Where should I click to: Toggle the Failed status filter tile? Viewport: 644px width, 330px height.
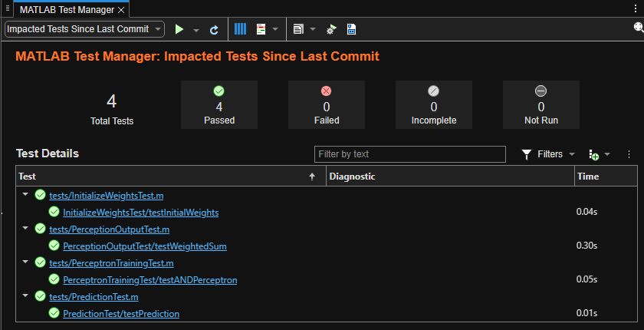point(327,104)
